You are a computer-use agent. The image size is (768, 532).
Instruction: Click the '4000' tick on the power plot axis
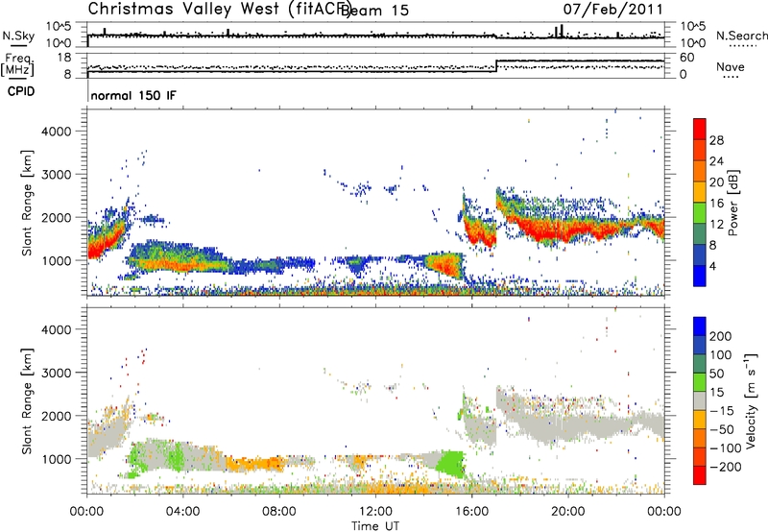pyautogui.click(x=56, y=132)
